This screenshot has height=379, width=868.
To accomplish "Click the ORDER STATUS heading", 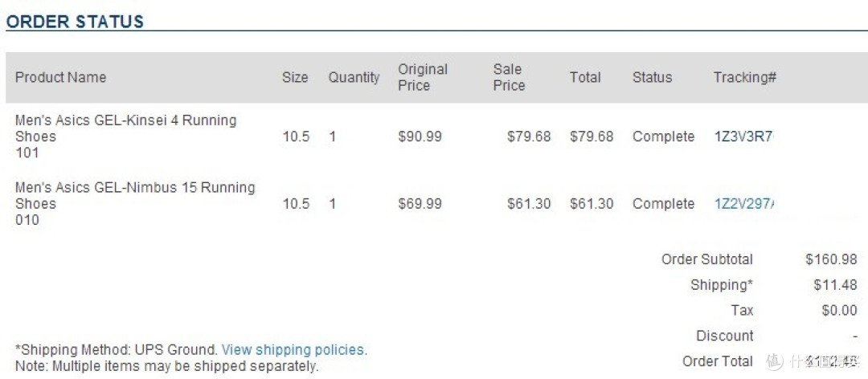I will 75,22.
